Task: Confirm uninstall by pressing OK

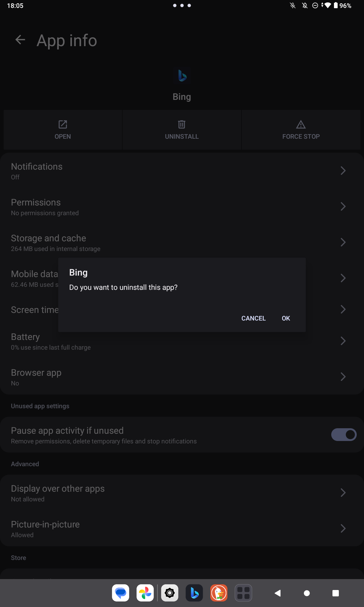Action: pos(286,318)
